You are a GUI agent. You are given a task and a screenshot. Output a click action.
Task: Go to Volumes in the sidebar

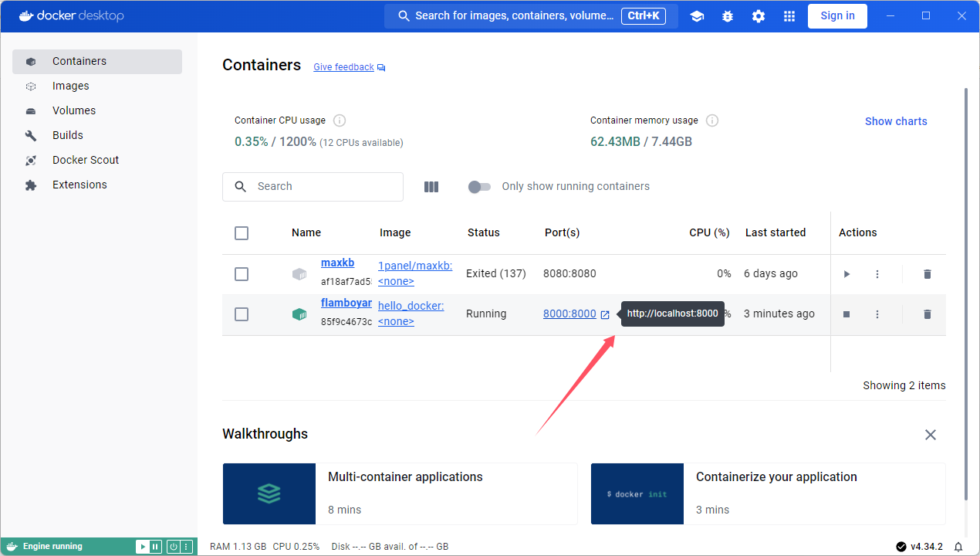click(97, 111)
